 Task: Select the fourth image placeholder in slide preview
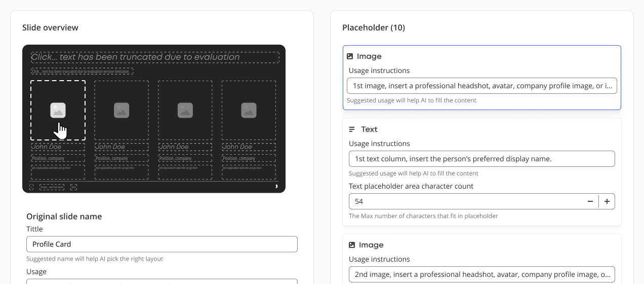pyautogui.click(x=249, y=110)
